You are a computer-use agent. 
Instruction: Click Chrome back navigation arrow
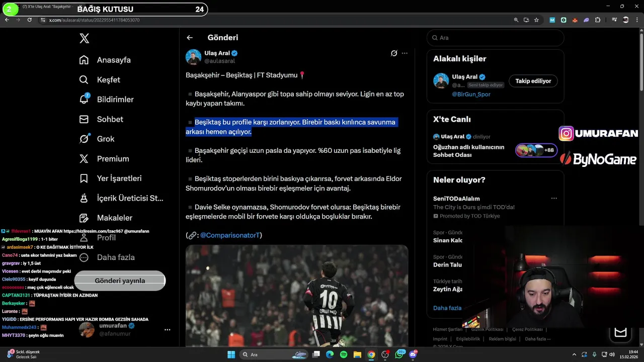[x=7, y=20]
